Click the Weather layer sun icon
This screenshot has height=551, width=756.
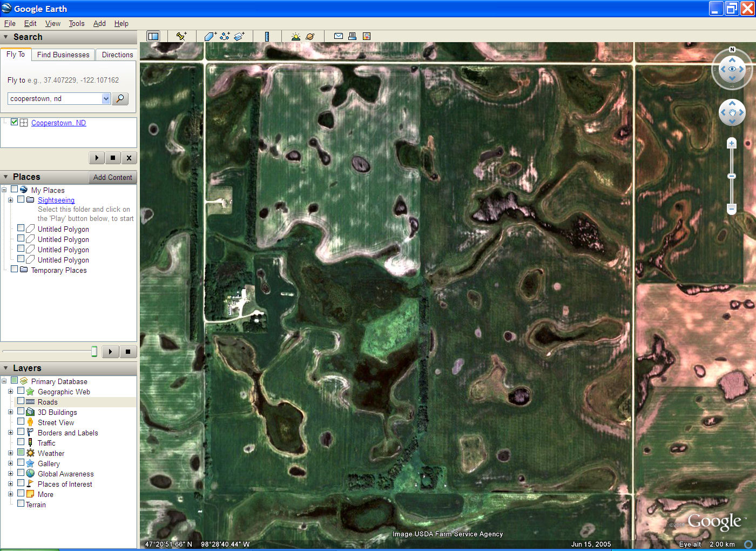coord(30,453)
